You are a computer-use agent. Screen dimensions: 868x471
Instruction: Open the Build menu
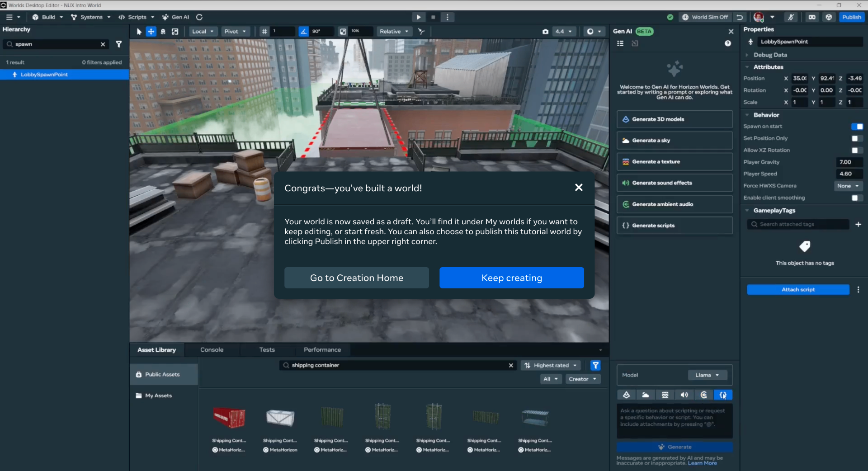click(47, 17)
